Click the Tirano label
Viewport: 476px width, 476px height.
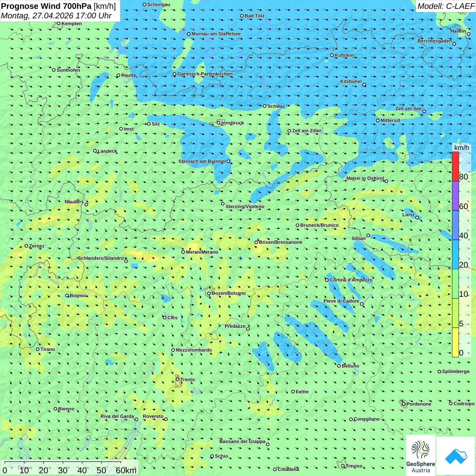pyautogui.click(x=48, y=349)
